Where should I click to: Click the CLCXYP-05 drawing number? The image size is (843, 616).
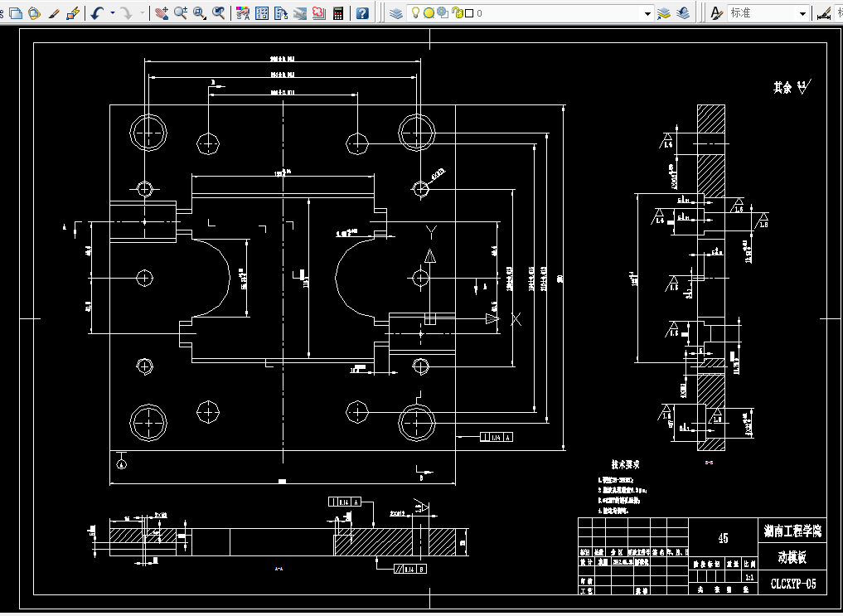(792, 584)
